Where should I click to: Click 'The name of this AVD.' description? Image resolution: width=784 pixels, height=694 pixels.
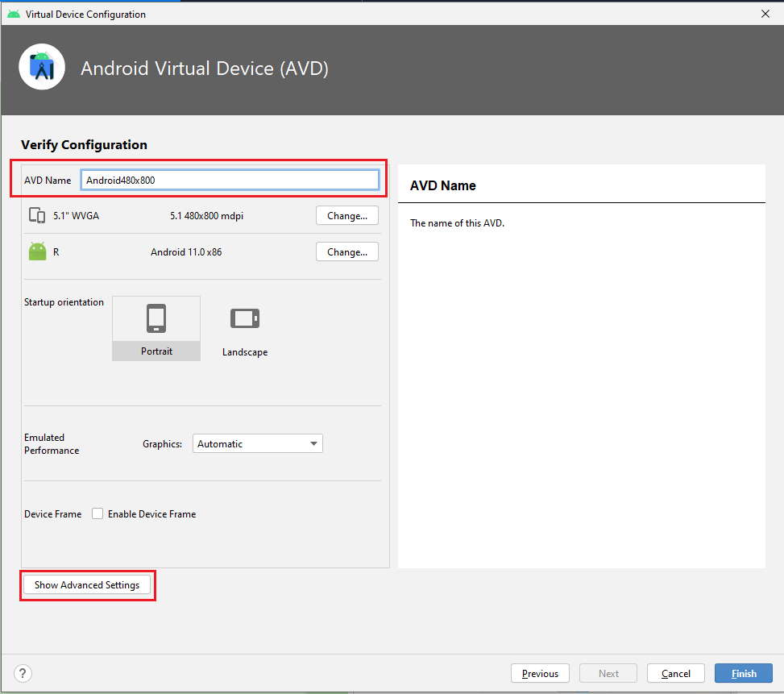(457, 223)
